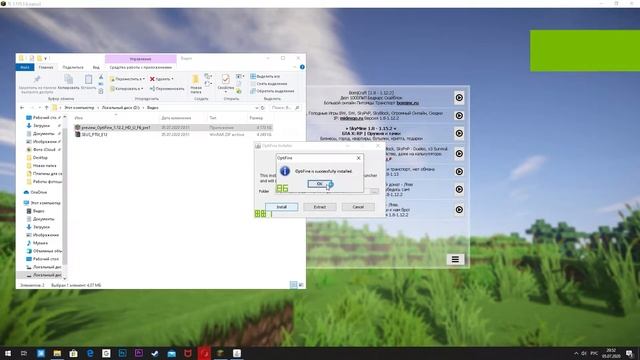Switch to details view layout icon
Screen dimensions: 640x360
[x=293, y=285]
